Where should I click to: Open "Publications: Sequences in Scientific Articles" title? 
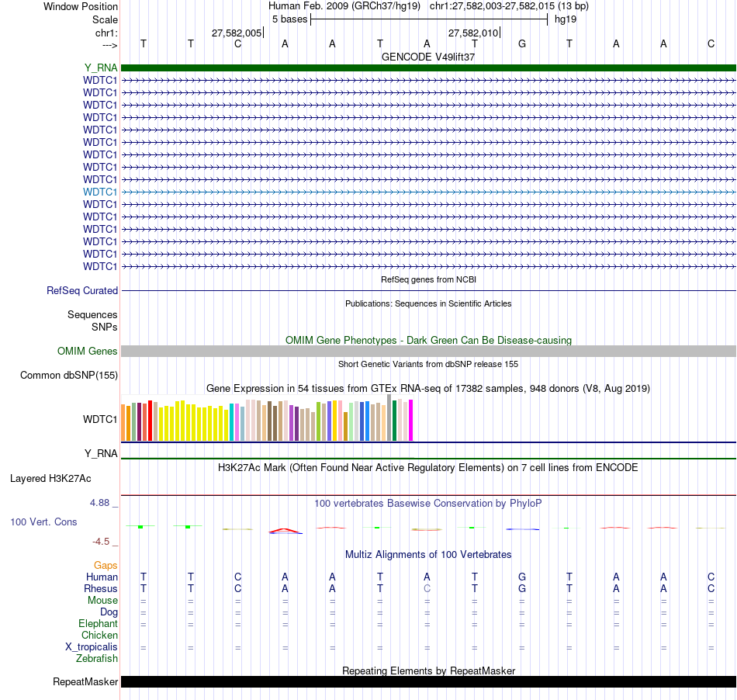click(428, 303)
